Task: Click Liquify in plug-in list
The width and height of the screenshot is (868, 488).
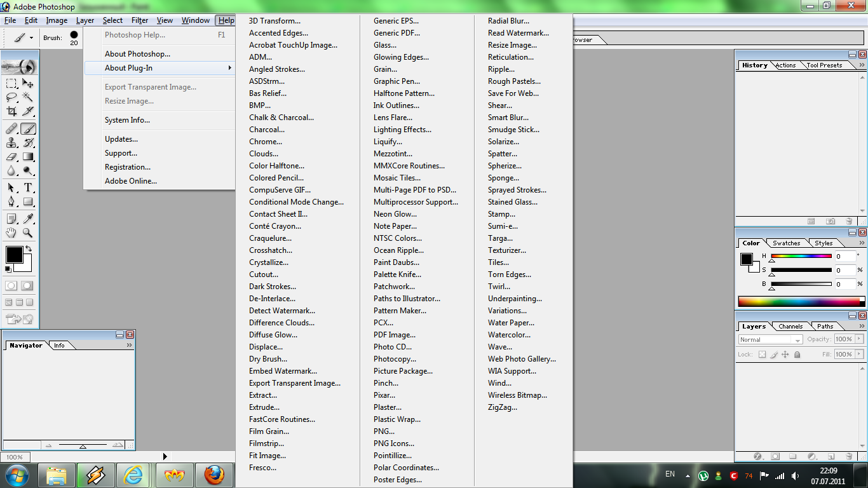Action: point(388,142)
